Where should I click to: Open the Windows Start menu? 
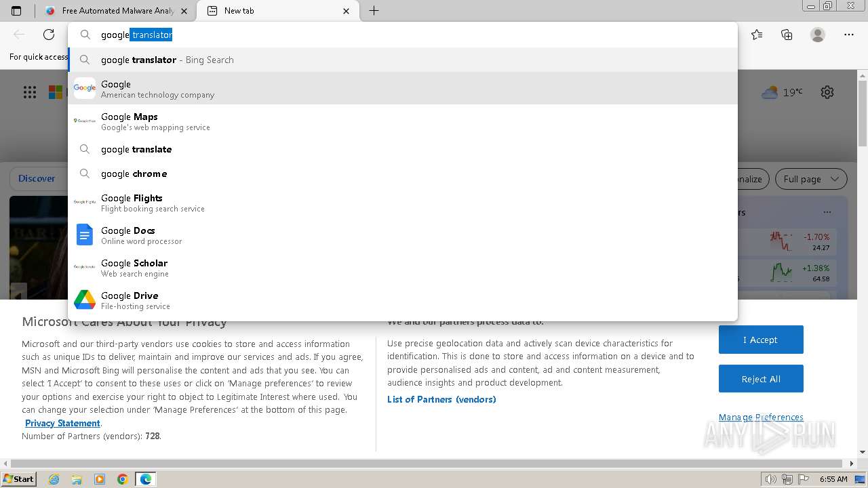coord(18,479)
